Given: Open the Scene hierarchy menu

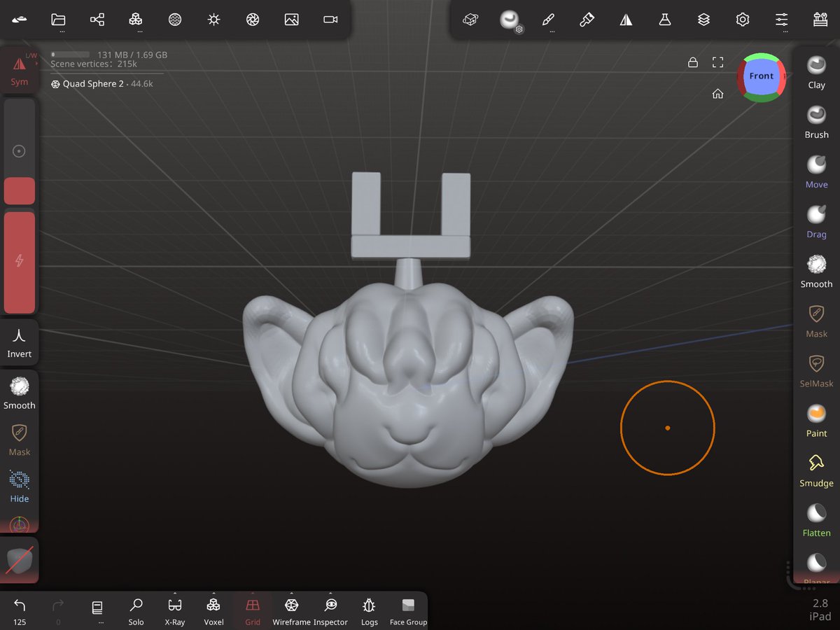Looking at the screenshot, I should (97, 20).
